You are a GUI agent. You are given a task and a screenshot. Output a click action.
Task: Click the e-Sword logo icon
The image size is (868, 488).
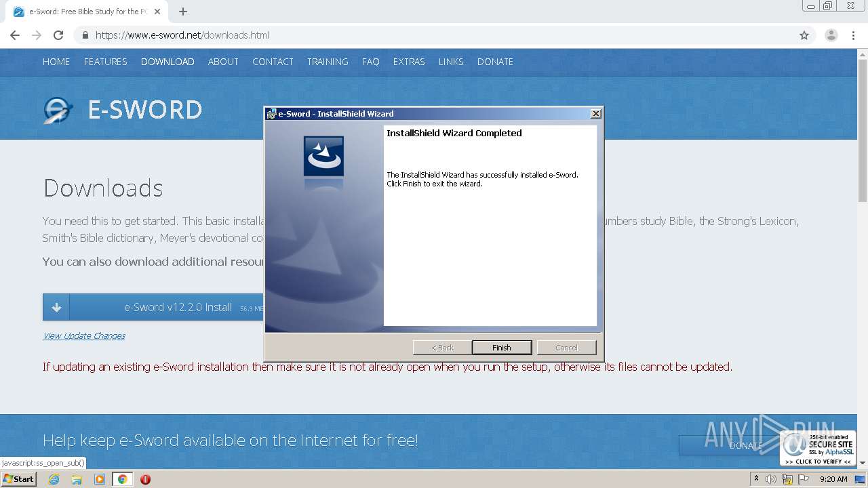(58, 110)
